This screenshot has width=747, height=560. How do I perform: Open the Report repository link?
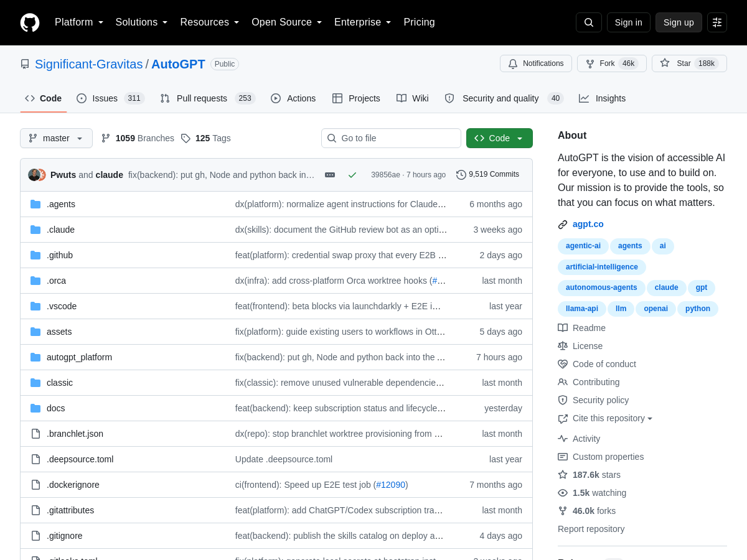click(591, 529)
